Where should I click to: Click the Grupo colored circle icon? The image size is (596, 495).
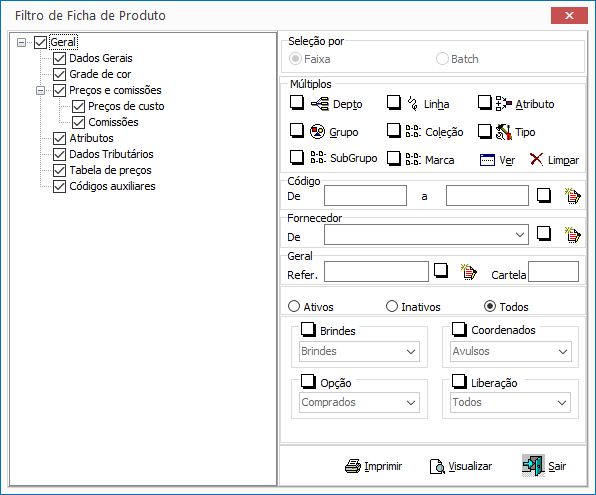[317, 132]
